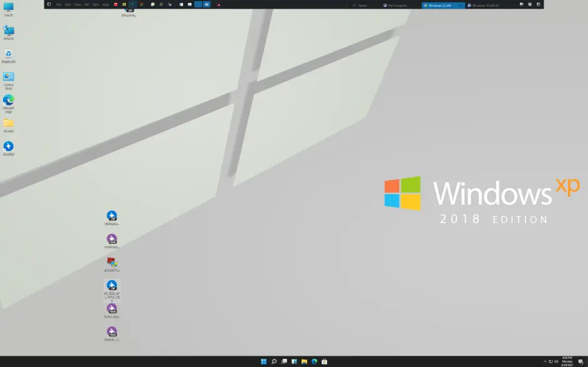Open File Explorer from the taskbar
The image size is (588, 367).
coord(304,361)
